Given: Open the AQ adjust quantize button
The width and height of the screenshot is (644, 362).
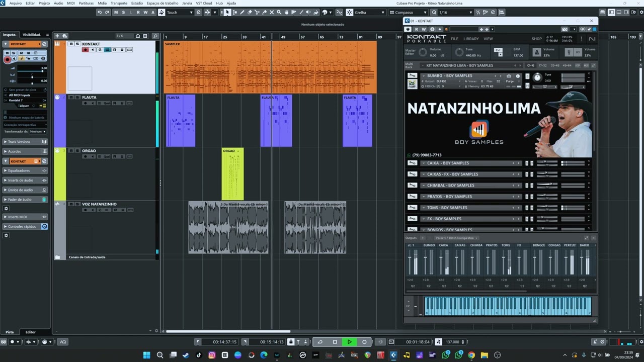Looking at the screenshot, I should point(63,342).
